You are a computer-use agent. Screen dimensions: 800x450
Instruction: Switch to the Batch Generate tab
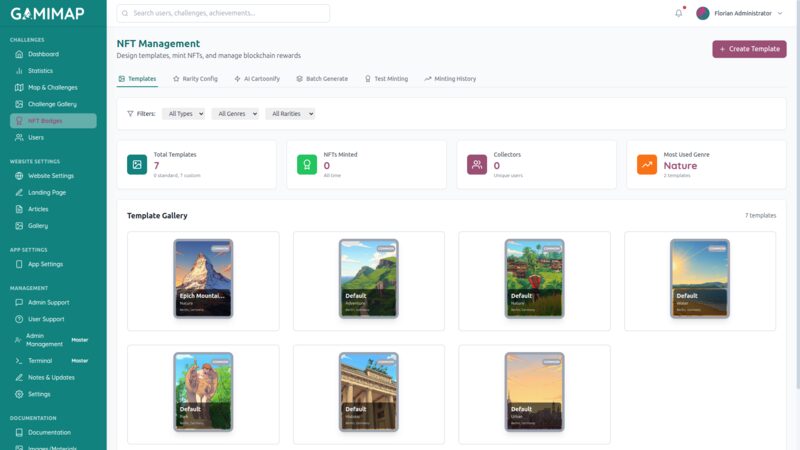pos(321,78)
